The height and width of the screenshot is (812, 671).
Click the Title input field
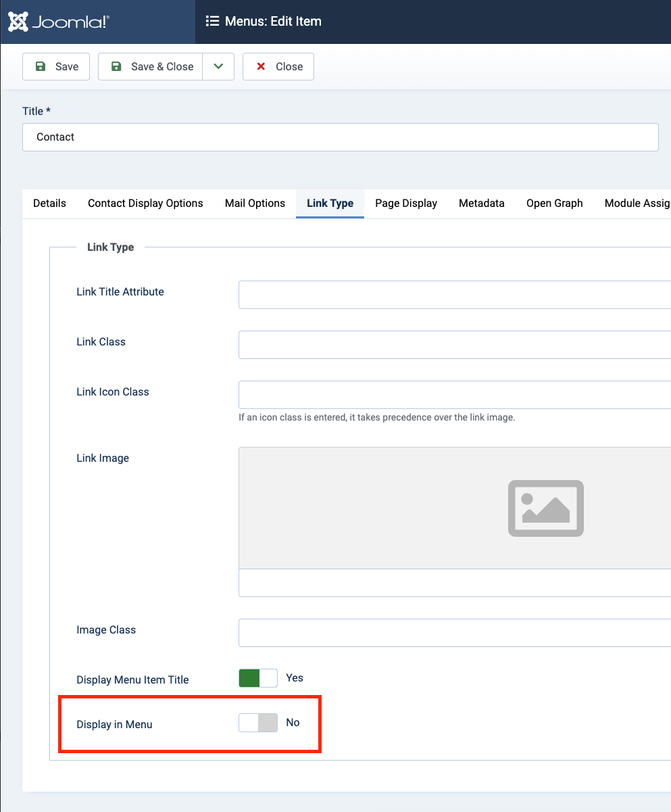pyautogui.click(x=341, y=137)
